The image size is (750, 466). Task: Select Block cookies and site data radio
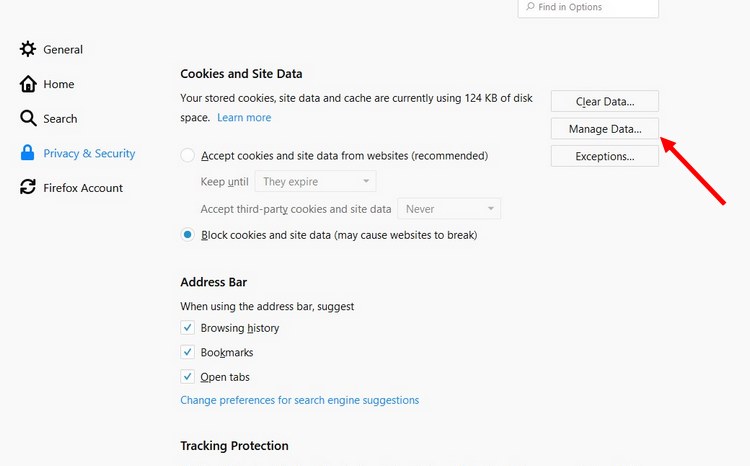click(x=187, y=235)
